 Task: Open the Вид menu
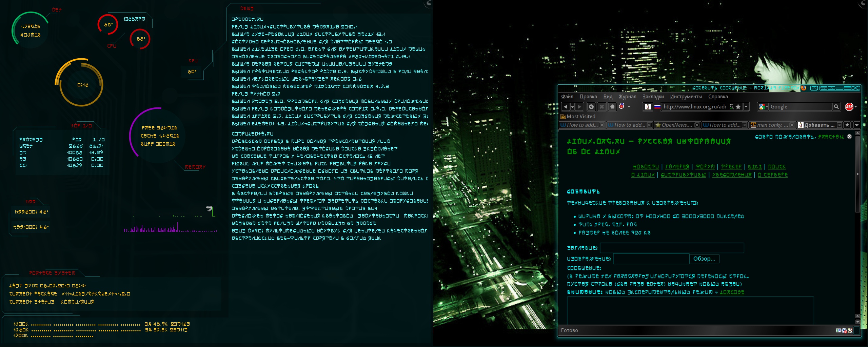tap(608, 97)
